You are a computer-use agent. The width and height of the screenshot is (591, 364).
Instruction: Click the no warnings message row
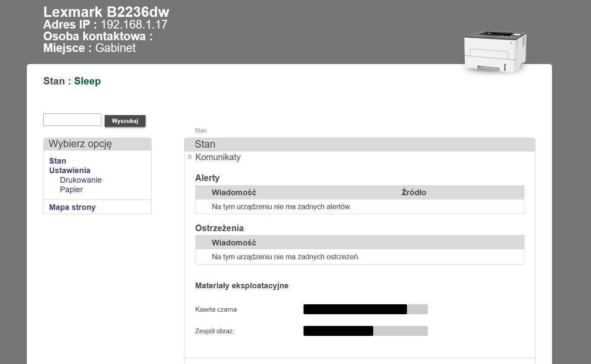click(x=360, y=257)
